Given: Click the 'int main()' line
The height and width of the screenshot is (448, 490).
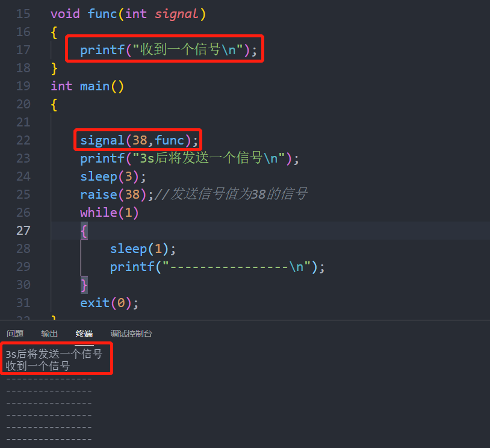Looking at the screenshot, I should tap(87, 86).
